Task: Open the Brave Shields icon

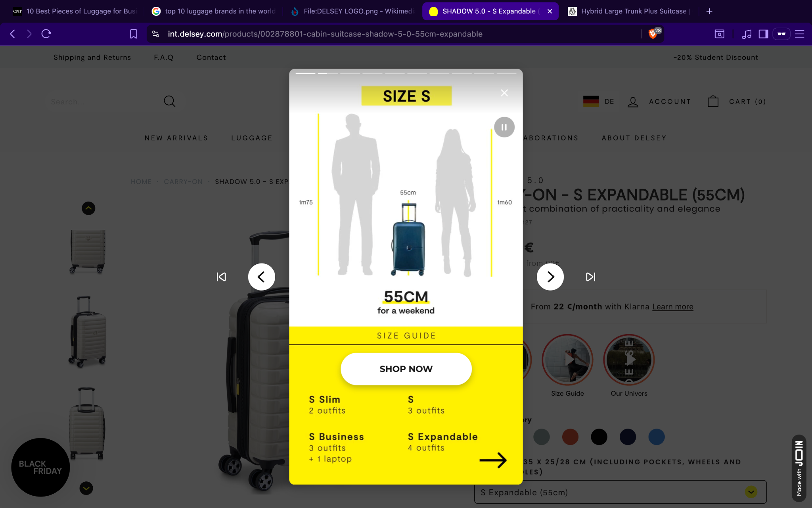Action: coord(653,34)
